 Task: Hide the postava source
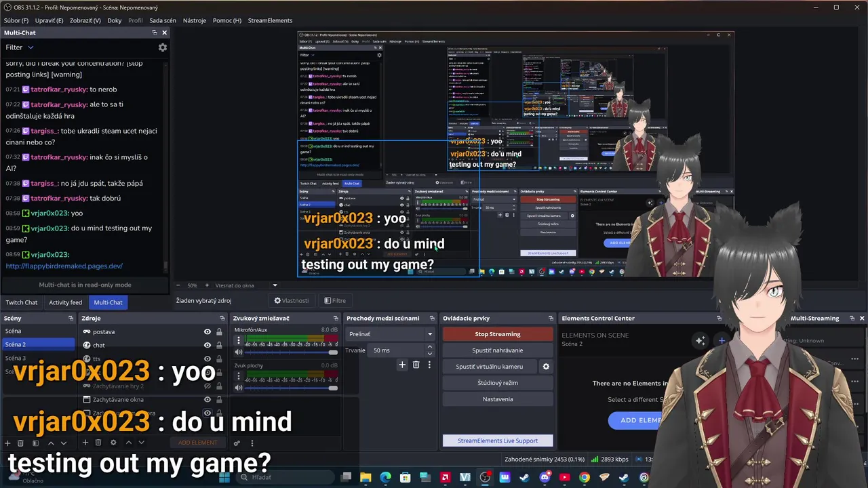coord(208,332)
